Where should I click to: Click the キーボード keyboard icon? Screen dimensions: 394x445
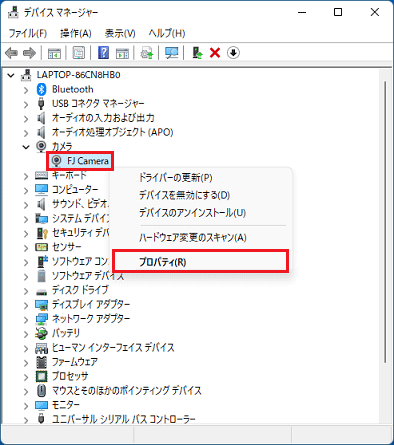click(x=41, y=175)
